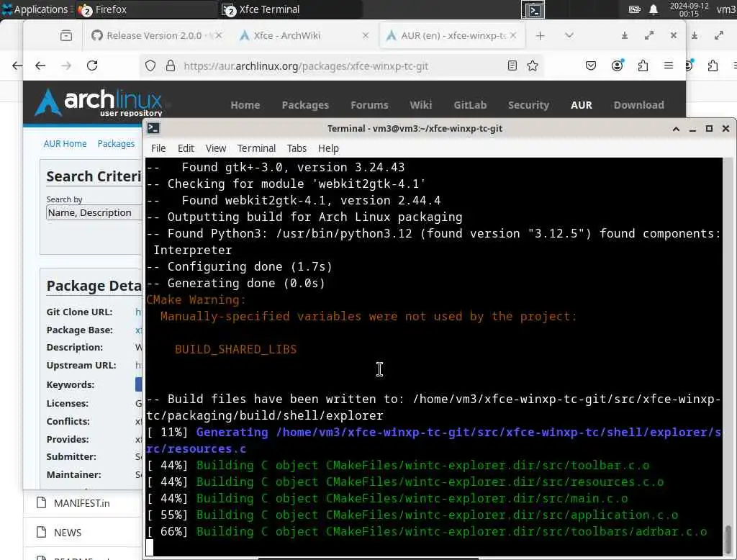Close the Release Version 2.0.0 tab
Screen dimensions: 737x560
click(219, 36)
